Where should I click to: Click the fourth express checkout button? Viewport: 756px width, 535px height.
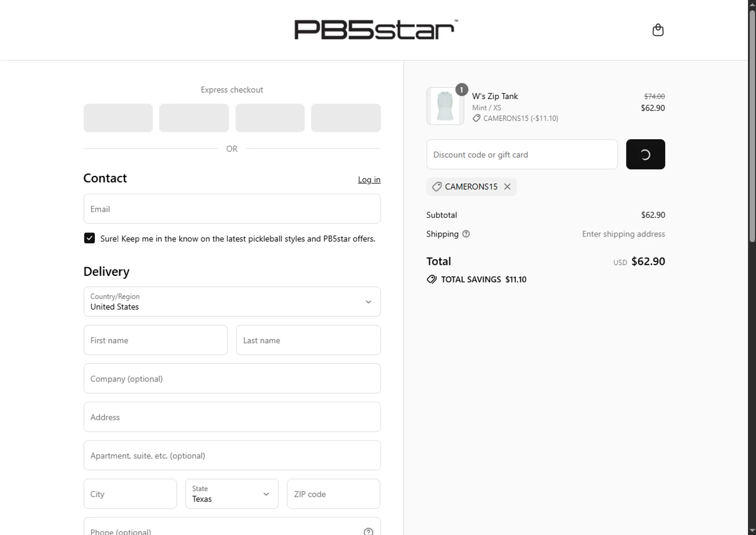click(x=346, y=118)
